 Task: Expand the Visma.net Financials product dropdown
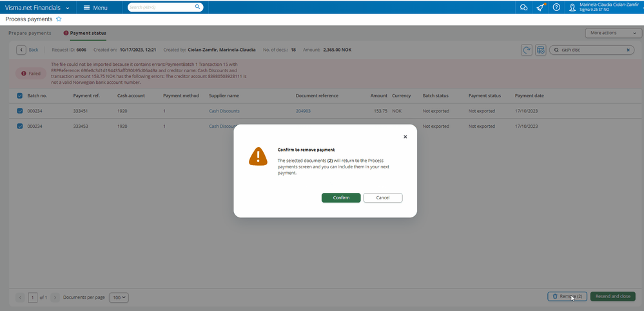[67, 8]
